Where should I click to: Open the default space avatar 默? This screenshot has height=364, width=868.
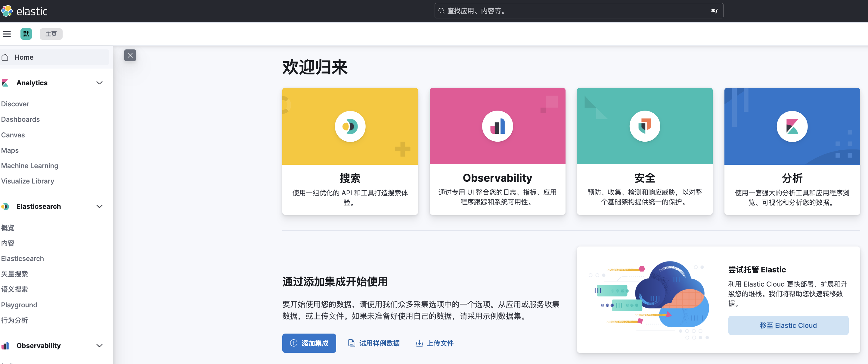tap(26, 34)
